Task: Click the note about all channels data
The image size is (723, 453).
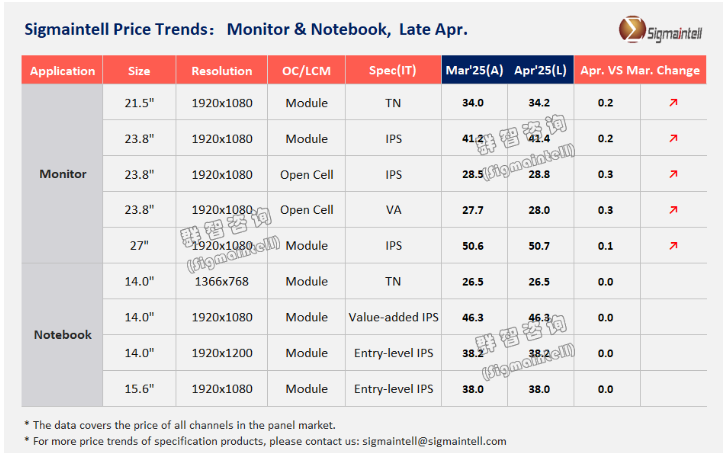Action: click(180, 425)
